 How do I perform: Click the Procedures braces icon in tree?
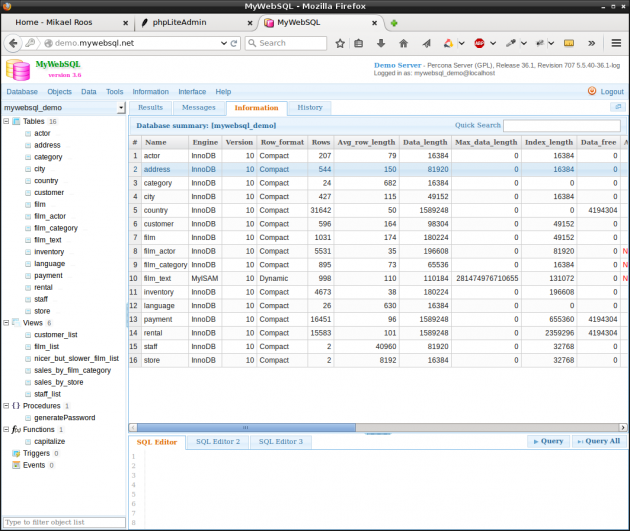(x=16, y=406)
